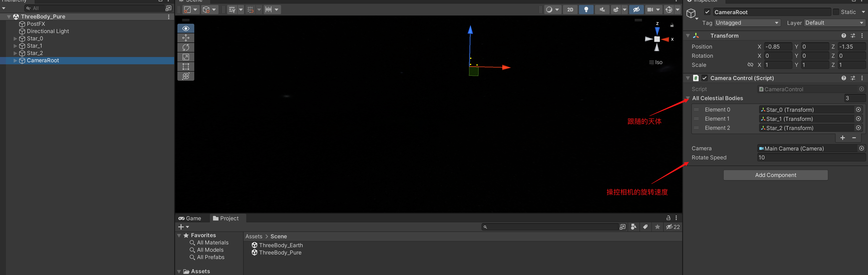Toggle scene visibility hidden-eye button
This screenshot has height=275, width=868.
click(x=636, y=10)
